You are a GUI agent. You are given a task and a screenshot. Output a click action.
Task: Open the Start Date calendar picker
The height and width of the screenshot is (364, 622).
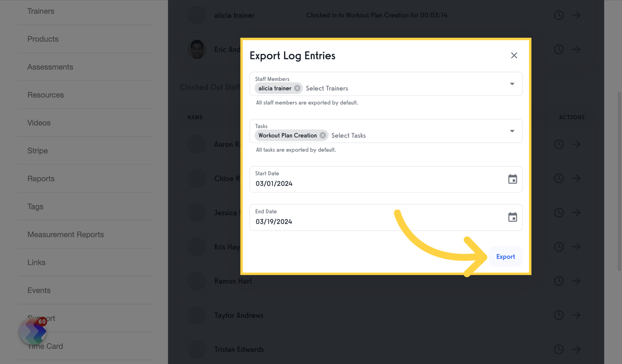tap(512, 179)
